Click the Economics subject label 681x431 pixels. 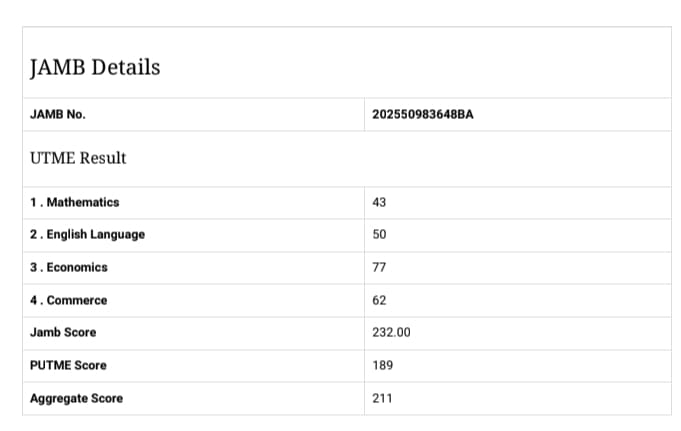pos(77,267)
